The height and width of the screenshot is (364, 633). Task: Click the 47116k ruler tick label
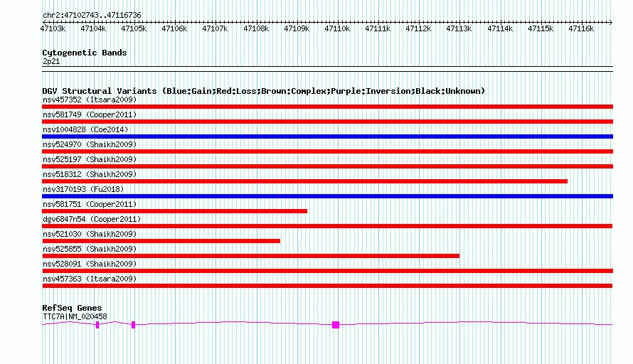(x=581, y=28)
